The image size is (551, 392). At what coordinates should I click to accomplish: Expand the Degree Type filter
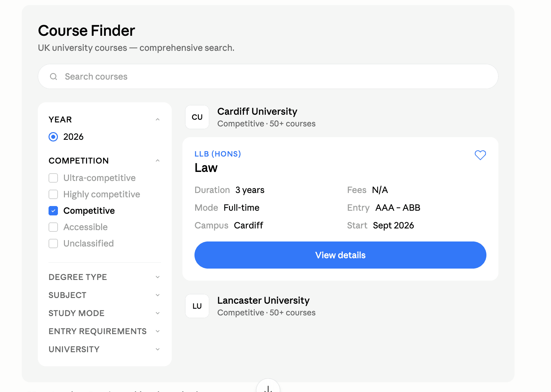pos(158,277)
